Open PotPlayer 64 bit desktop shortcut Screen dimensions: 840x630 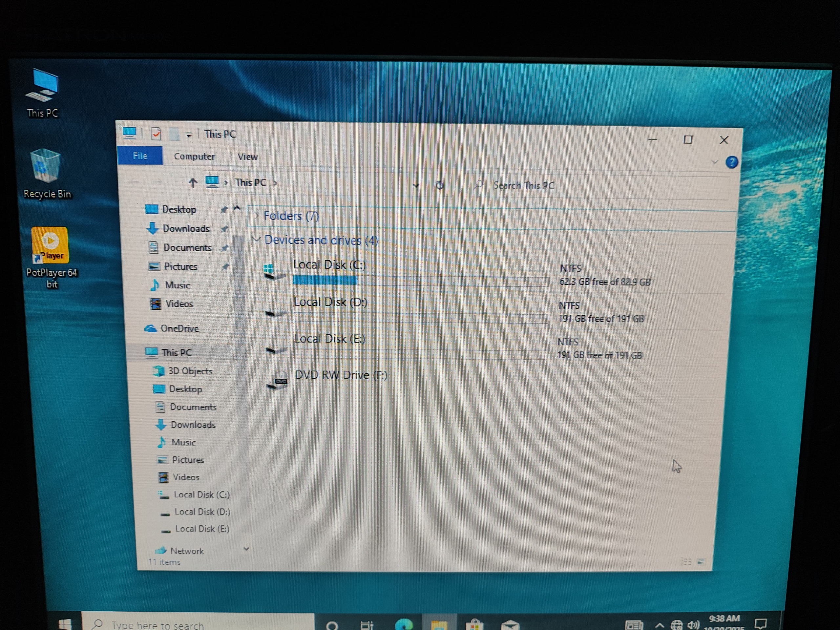[51, 245]
